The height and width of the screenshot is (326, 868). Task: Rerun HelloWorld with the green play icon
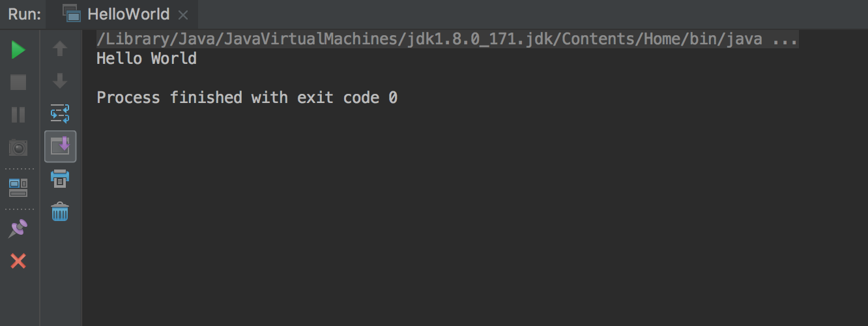pyautogui.click(x=18, y=50)
